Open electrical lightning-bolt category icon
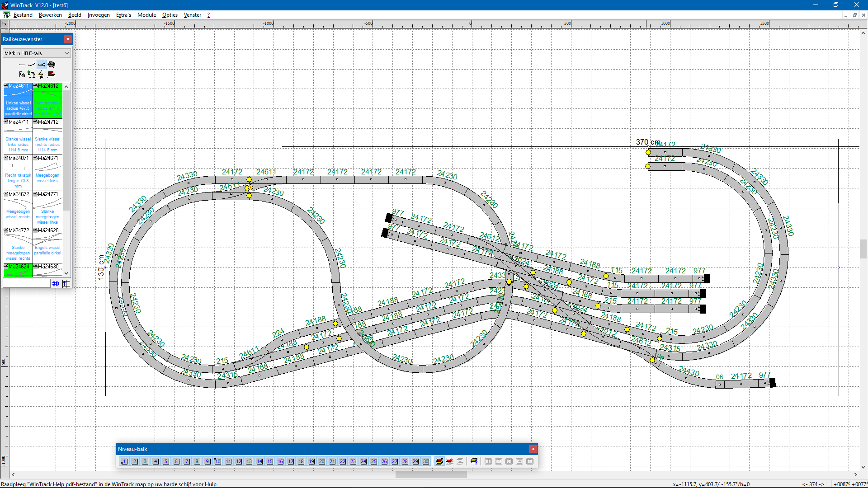 pos(42,75)
